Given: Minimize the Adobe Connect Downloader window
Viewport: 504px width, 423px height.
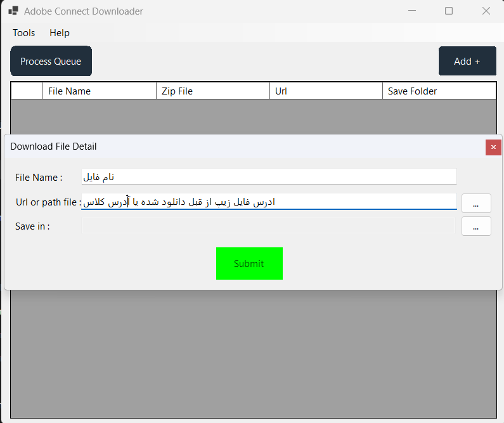Looking at the screenshot, I should (x=412, y=11).
